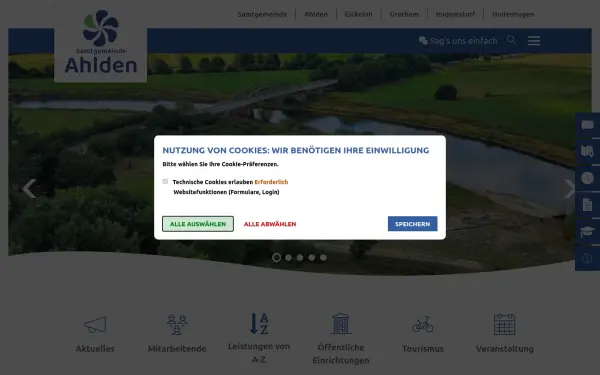Click the orange 'Erforderlich' label

point(271,182)
